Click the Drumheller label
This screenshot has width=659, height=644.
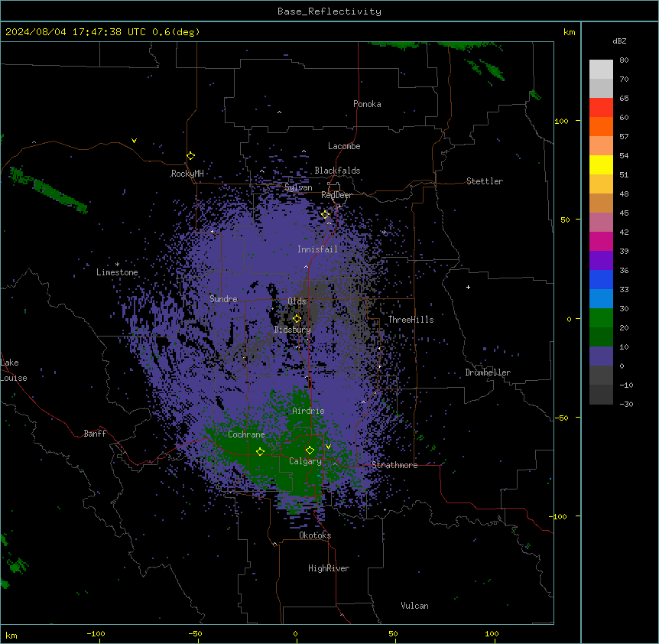[x=488, y=372]
